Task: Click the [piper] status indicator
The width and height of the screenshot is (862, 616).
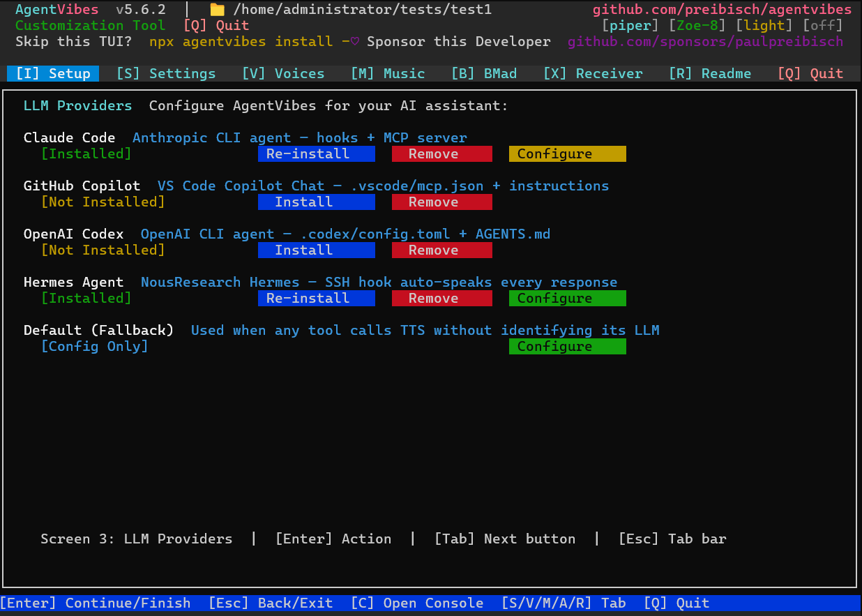Action: (630, 26)
